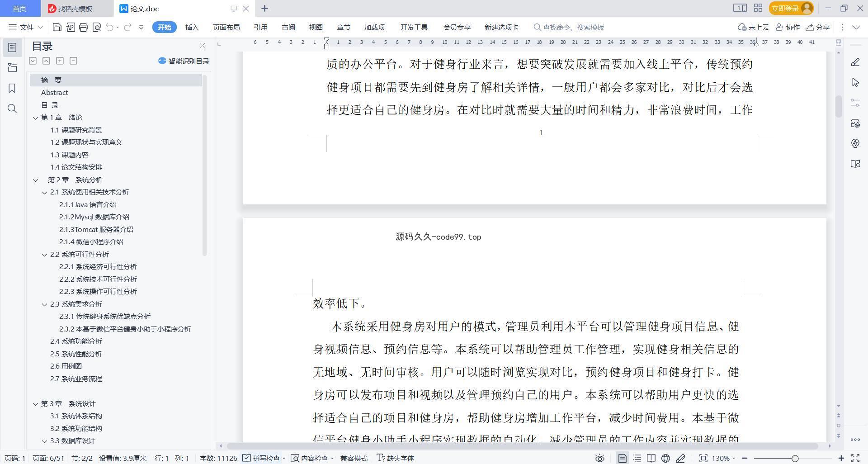Screen dimensions: 868x464
Task: Click the vertical document scrollbar thumb
Action: click(x=839, y=106)
